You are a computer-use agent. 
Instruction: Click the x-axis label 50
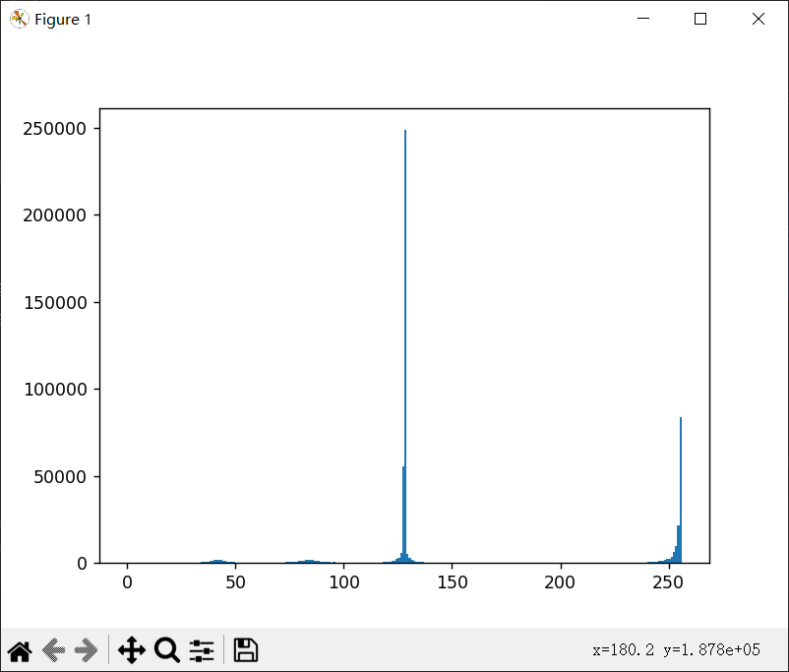(235, 582)
